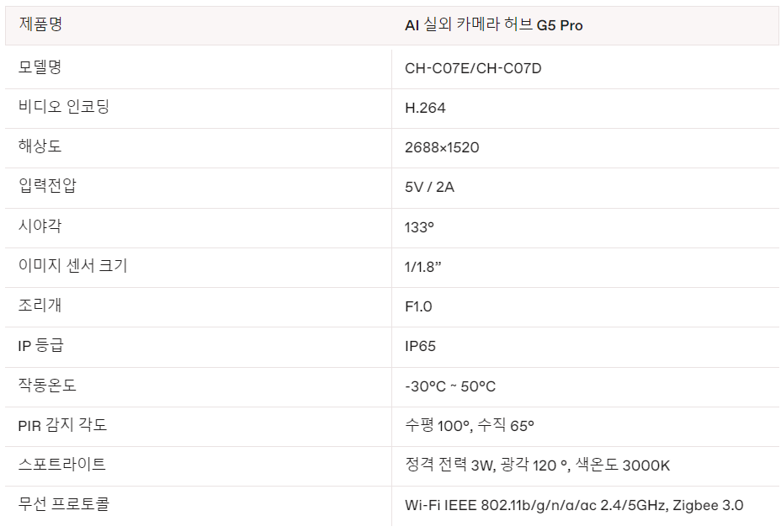The height and width of the screenshot is (532, 781).
Task: Click the 133° field-of-view value
Action: 420,226
